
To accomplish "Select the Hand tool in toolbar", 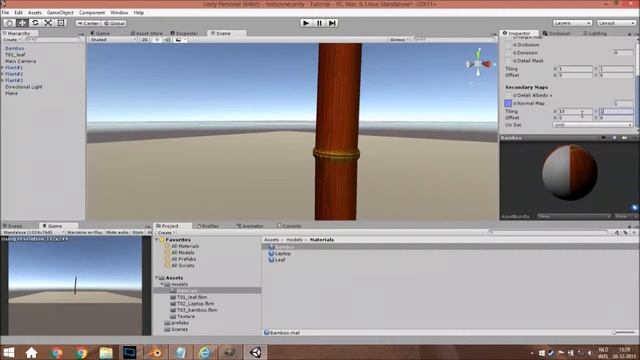I will [10, 23].
